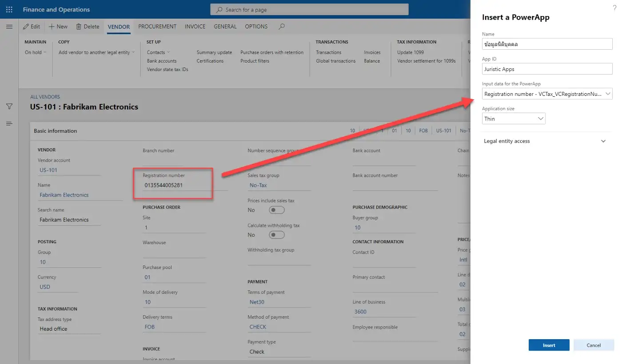Open the posting Group value 10

coord(43,262)
